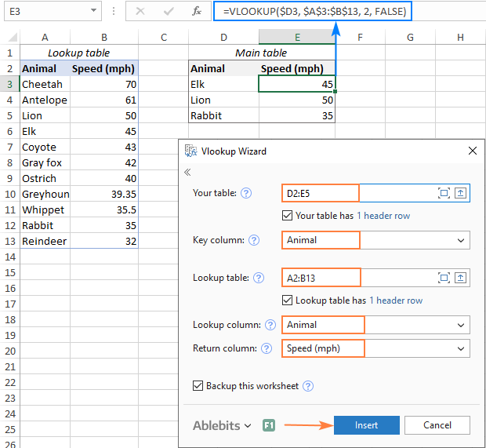Open help icon next to Lookup table
The height and width of the screenshot is (448, 486).
pos(259,278)
